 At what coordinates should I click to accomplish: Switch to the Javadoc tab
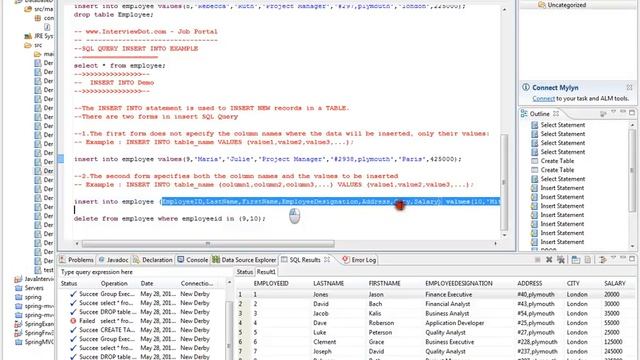(113, 260)
